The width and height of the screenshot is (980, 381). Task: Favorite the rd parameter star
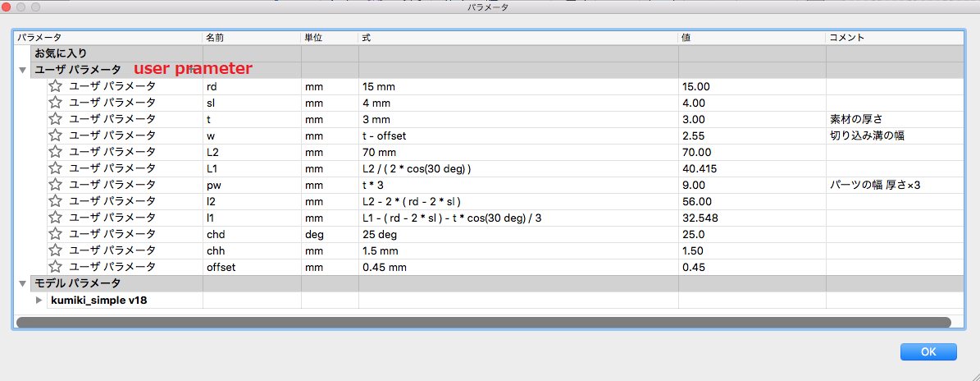pyautogui.click(x=56, y=86)
